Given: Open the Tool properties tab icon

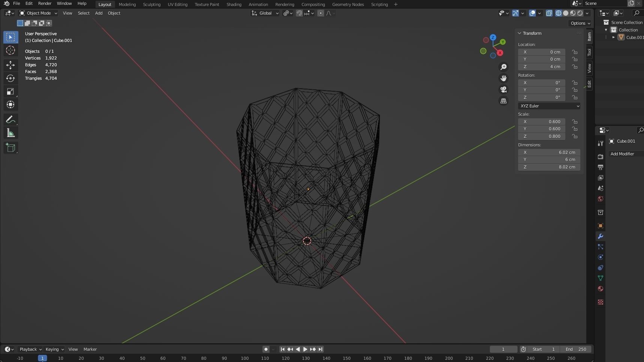Looking at the screenshot, I should coord(601,143).
